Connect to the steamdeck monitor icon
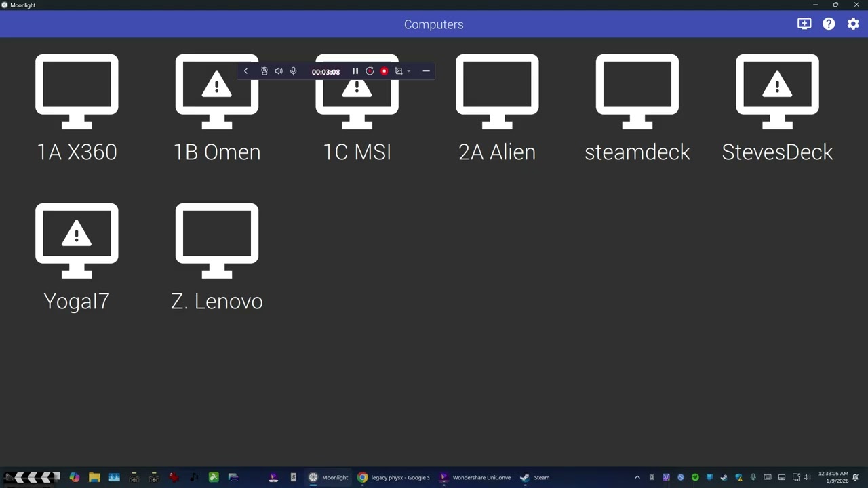The height and width of the screenshot is (488, 868). (637, 91)
